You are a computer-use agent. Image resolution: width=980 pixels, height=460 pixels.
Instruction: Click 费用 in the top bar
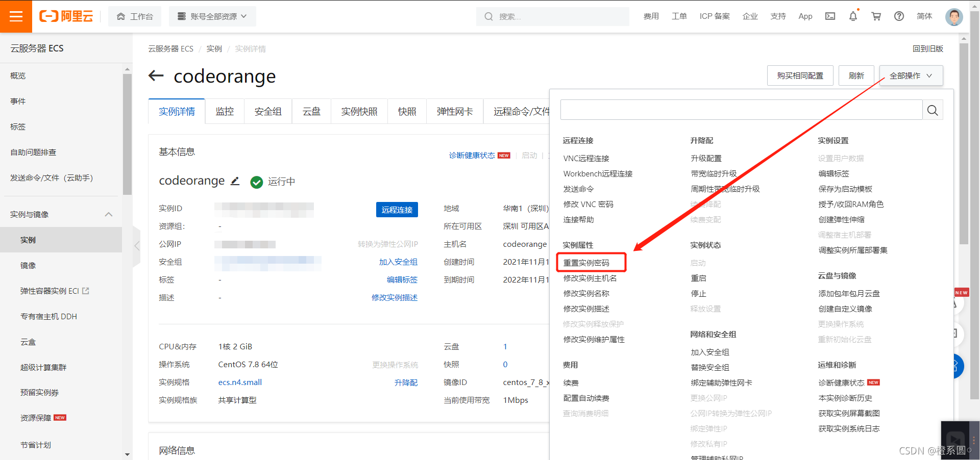pyautogui.click(x=651, y=16)
